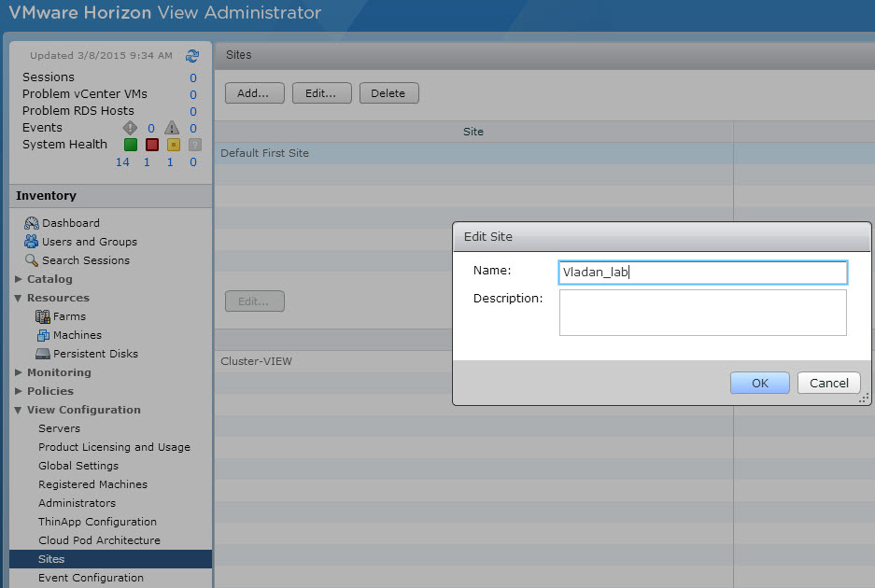Refresh the status panel with the refresh icon
This screenshot has width=875, height=588.
pyautogui.click(x=192, y=56)
